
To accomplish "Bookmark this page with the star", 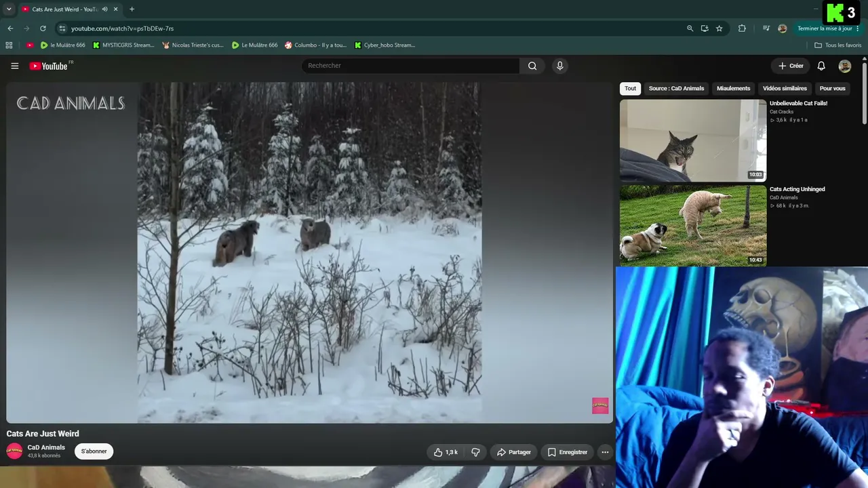I will pos(719,28).
